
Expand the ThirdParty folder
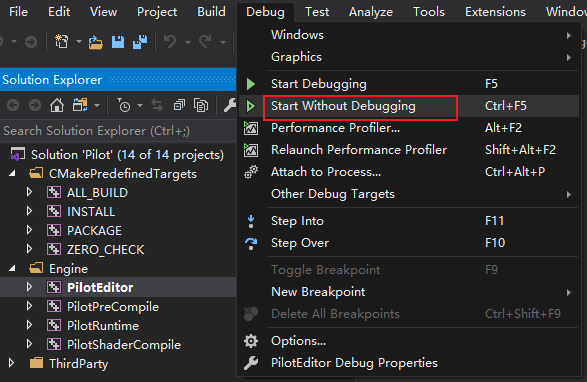coord(11,363)
